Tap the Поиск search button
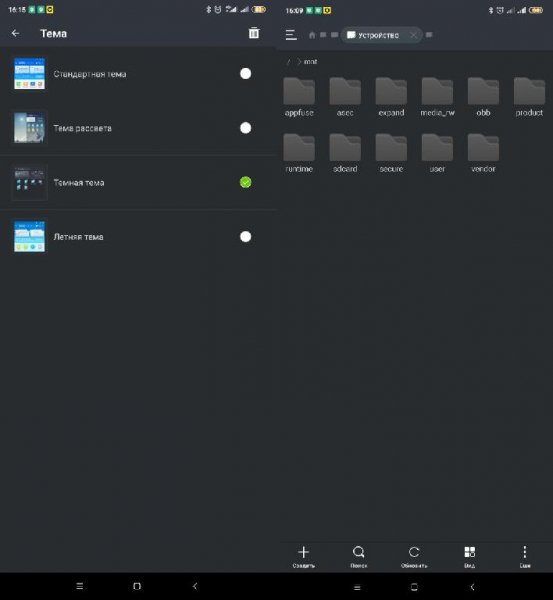 coord(359,556)
